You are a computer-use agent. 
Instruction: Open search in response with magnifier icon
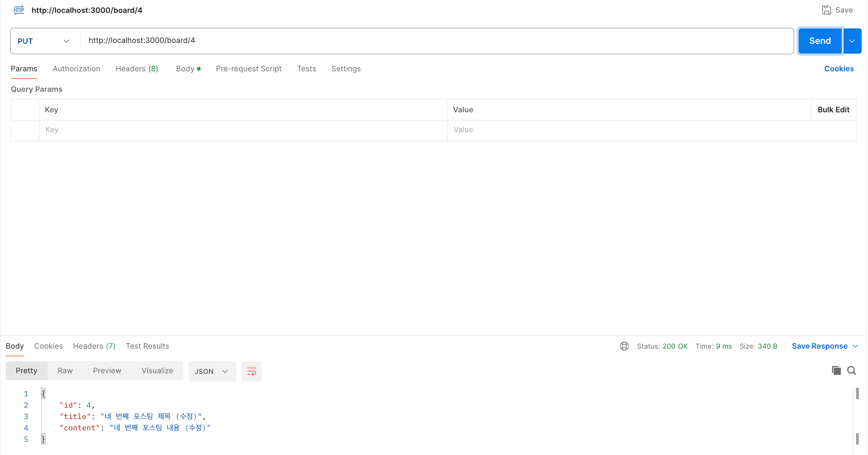coord(852,370)
